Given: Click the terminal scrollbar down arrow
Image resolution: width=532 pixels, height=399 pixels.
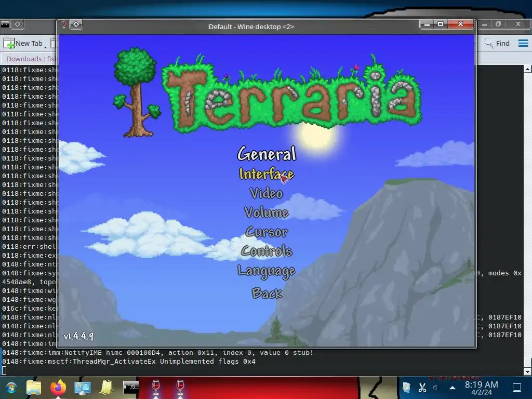Looking at the screenshot, I should pyautogui.click(x=528, y=372).
